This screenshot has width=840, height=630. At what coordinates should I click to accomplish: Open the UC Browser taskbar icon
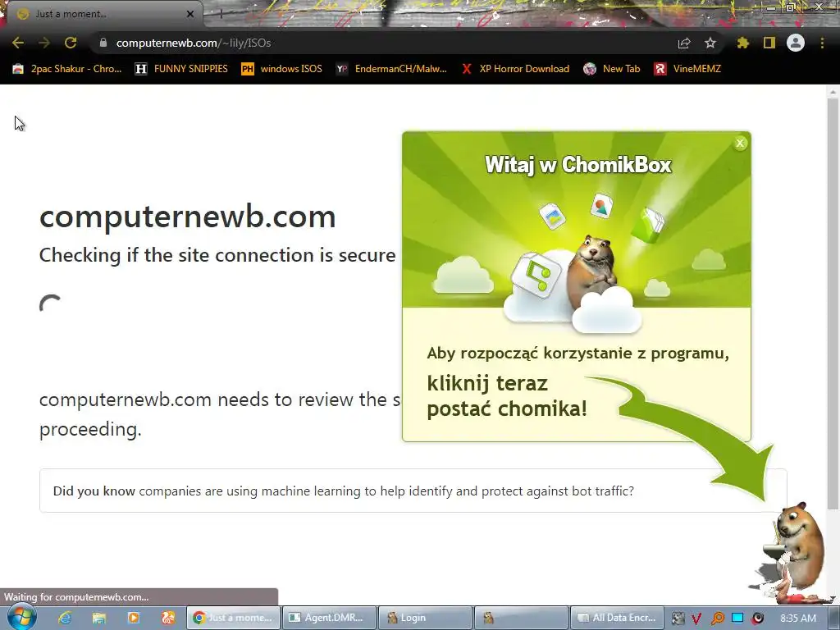click(x=167, y=618)
